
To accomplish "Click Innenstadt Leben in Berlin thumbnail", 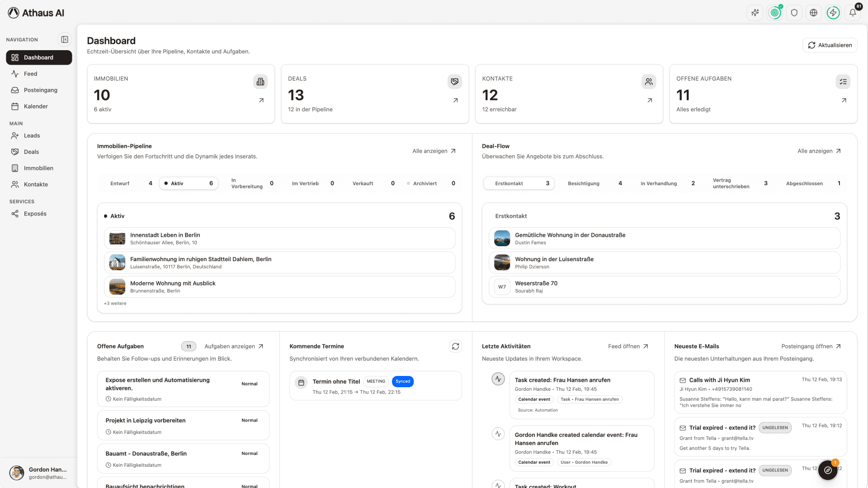I will [x=117, y=238].
